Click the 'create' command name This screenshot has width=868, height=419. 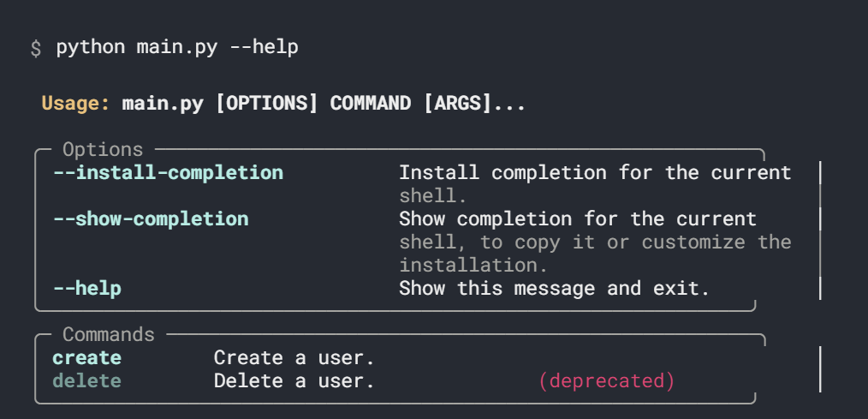(87, 357)
